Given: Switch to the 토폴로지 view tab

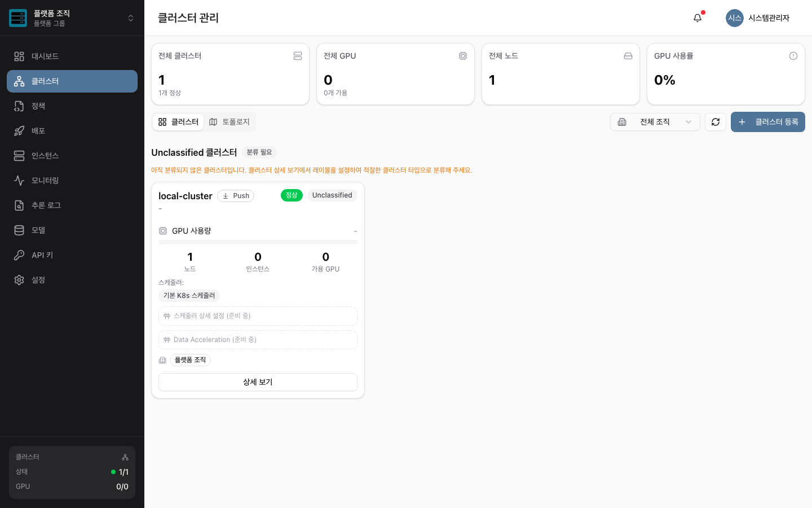Looking at the screenshot, I should [230, 122].
